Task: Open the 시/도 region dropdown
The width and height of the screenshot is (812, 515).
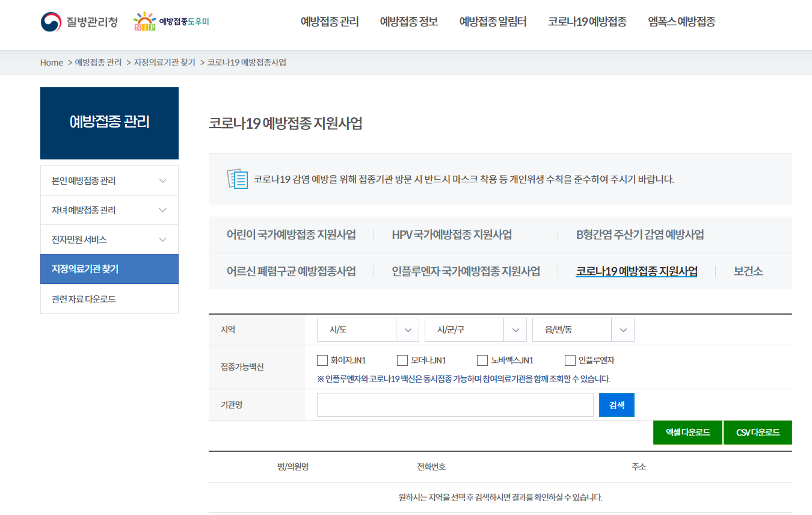Action: click(x=368, y=329)
